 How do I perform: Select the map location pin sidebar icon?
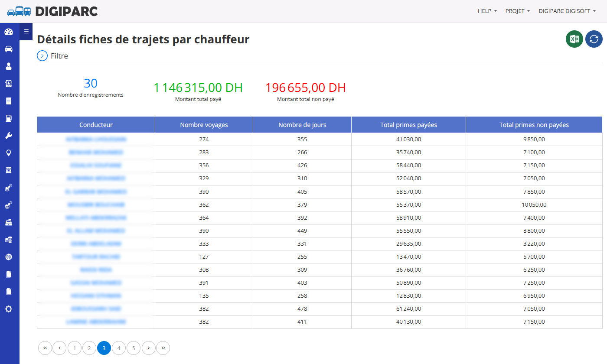9,153
